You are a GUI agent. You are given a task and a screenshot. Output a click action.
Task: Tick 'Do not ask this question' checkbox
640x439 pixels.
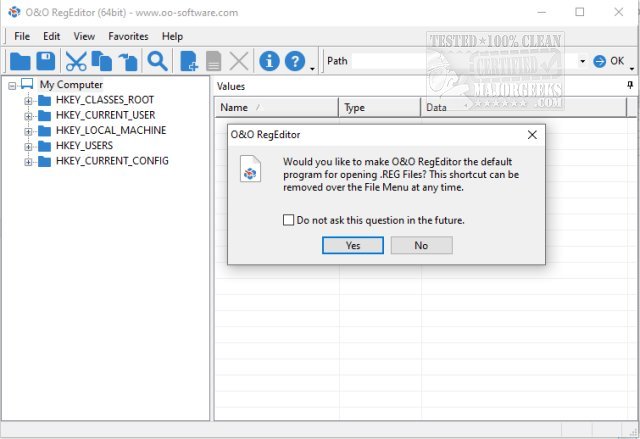[x=288, y=220]
